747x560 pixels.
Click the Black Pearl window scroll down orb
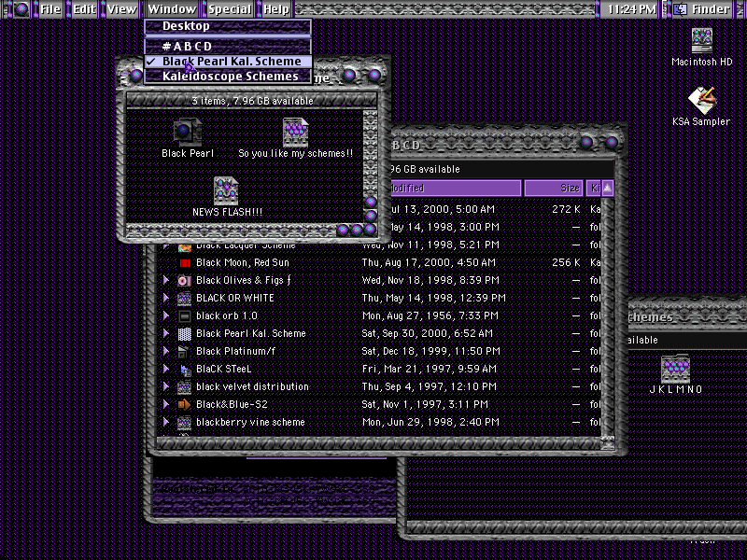(x=370, y=216)
